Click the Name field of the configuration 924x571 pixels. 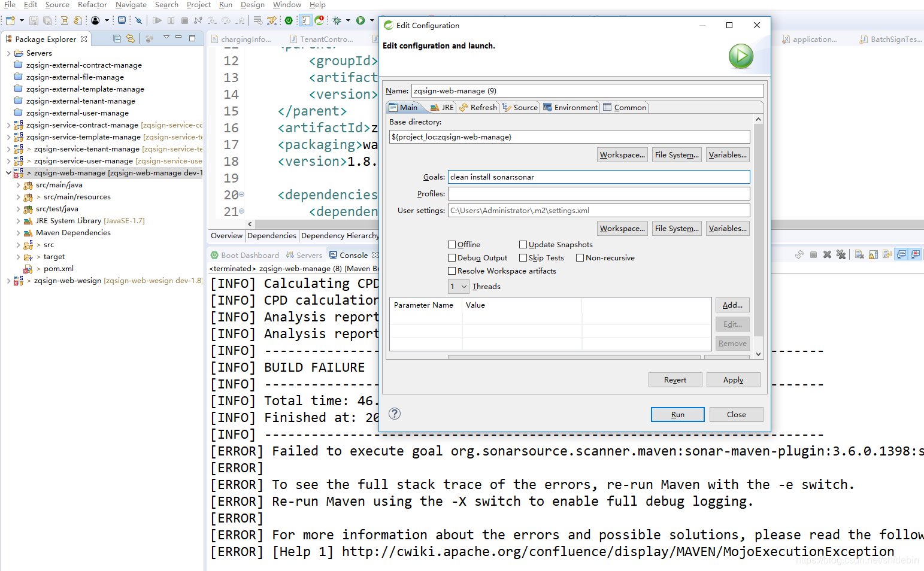click(x=587, y=90)
